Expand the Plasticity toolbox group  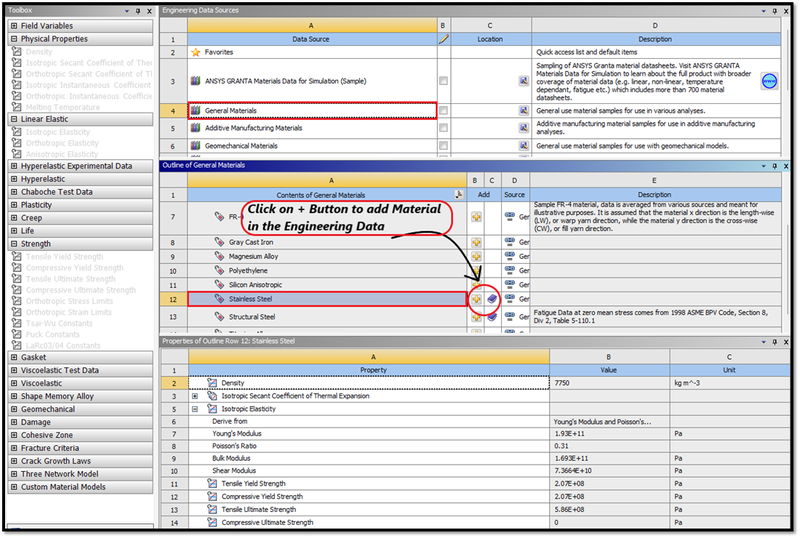coord(14,205)
